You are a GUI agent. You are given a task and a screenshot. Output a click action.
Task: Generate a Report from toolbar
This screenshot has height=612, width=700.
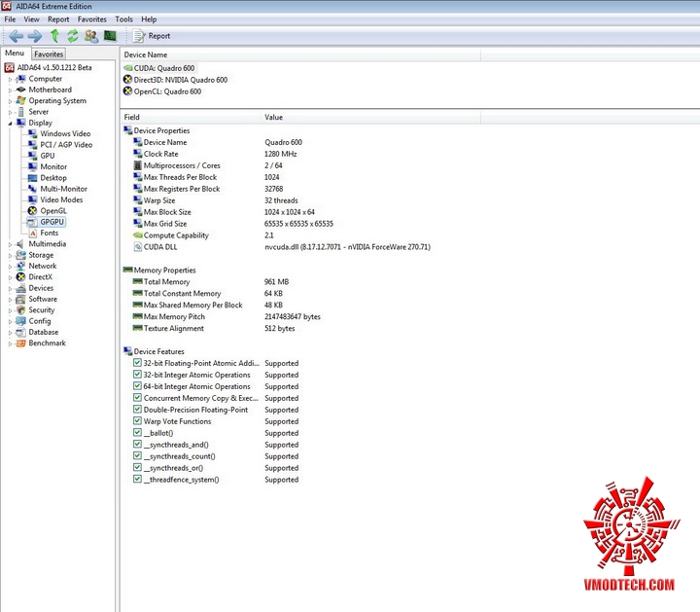pyautogui.click(x=152, y=36)
